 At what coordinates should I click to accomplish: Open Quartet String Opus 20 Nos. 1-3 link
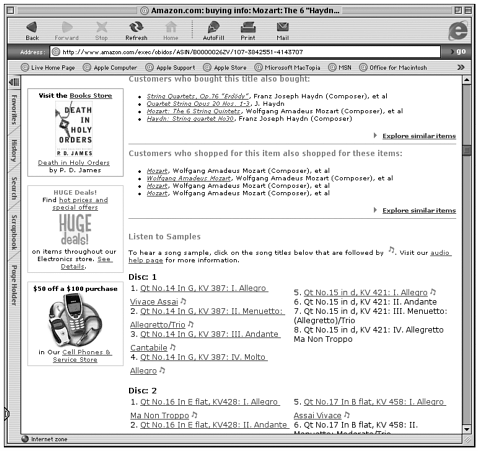click(x=199, y=104)
